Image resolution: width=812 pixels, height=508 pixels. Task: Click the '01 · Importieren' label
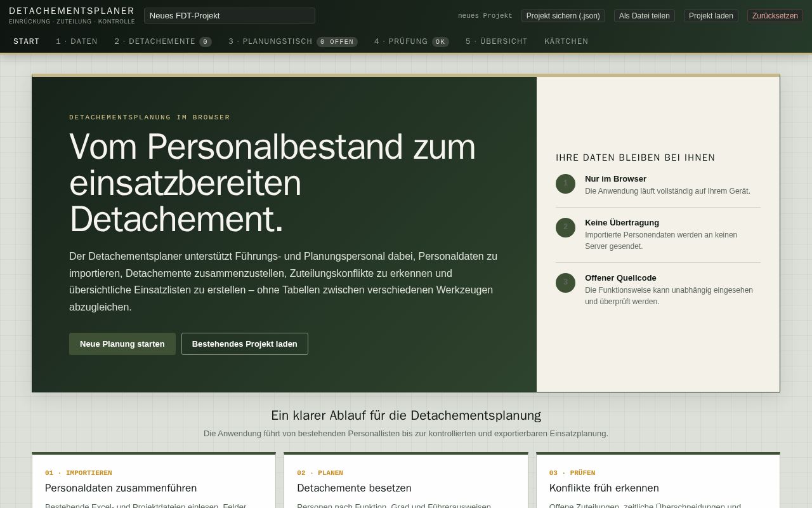pos(79,473)
